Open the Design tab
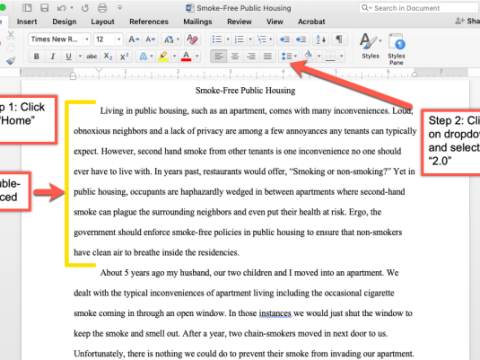 click(64, 22)
